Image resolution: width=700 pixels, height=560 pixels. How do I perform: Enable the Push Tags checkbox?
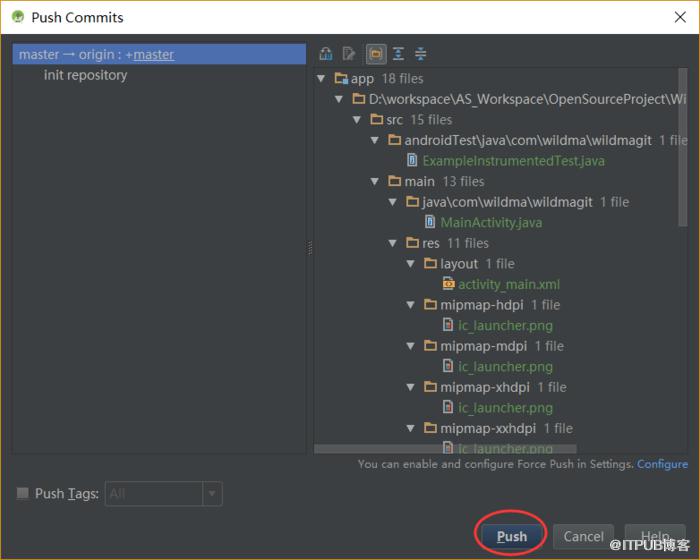click(x=22, y=493)
